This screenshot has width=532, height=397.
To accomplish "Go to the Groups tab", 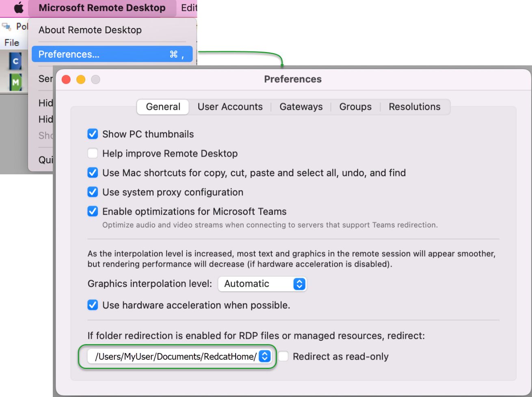I will 355,107.
